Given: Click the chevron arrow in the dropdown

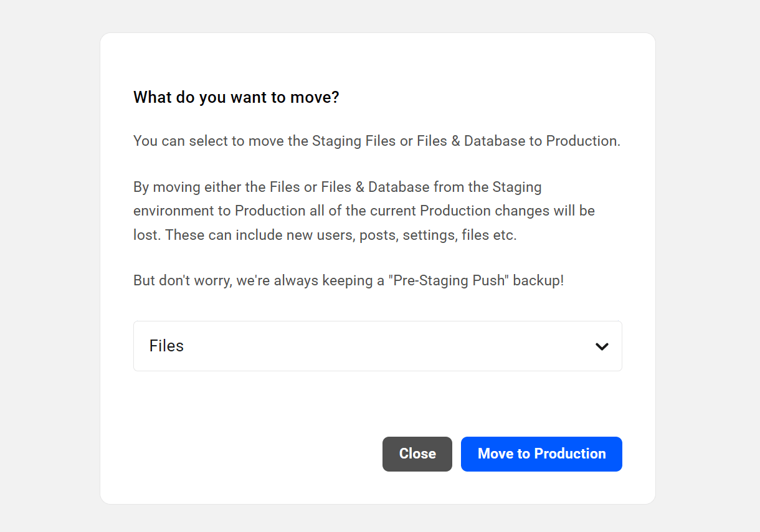Looking at the screenshot, I should pyautogui.click(x=602, y=346).
